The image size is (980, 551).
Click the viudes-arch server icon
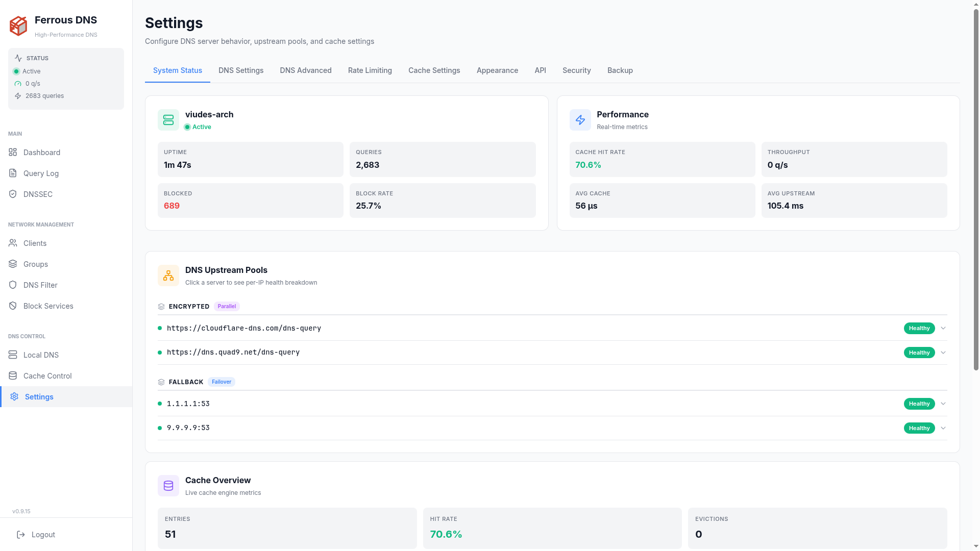pyautogui.click(x=168, y=120)
